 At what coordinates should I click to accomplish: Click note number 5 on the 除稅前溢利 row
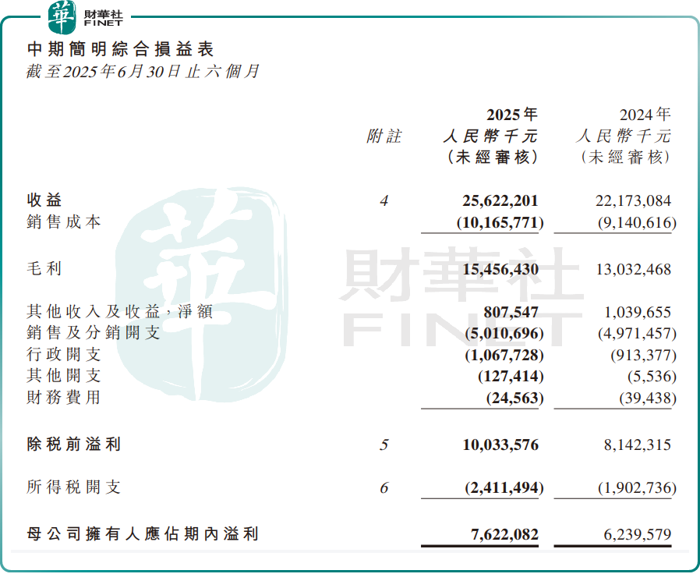384,445
